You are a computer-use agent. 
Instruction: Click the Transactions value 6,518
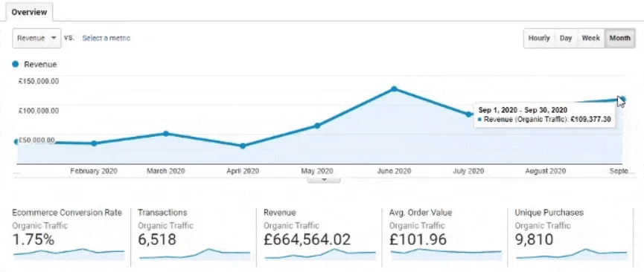[x=157, y=239]
